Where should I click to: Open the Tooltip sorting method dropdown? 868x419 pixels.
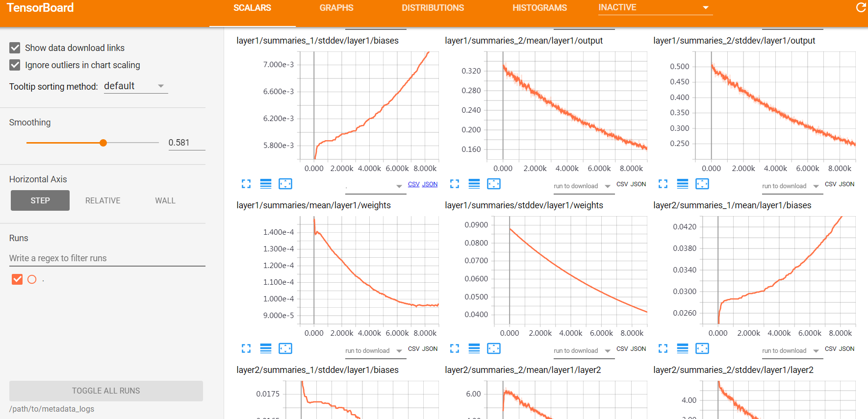[x=136, y=86]
